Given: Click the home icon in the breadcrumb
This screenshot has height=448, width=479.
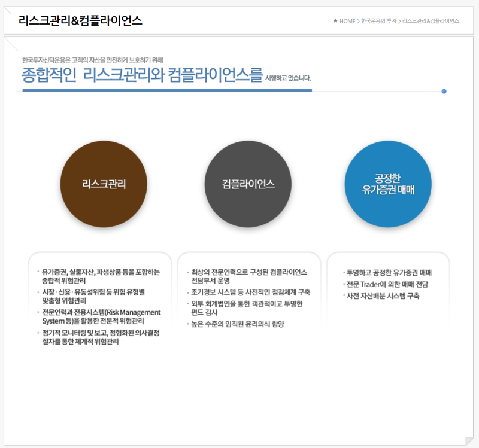Looking at the screenshot, I should pos(335,21).
